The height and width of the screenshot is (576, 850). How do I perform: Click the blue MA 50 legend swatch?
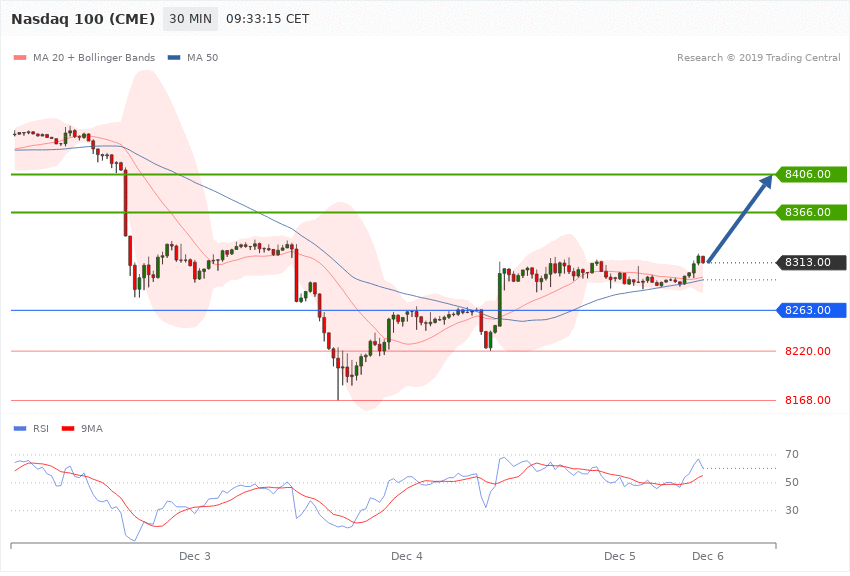174,57
